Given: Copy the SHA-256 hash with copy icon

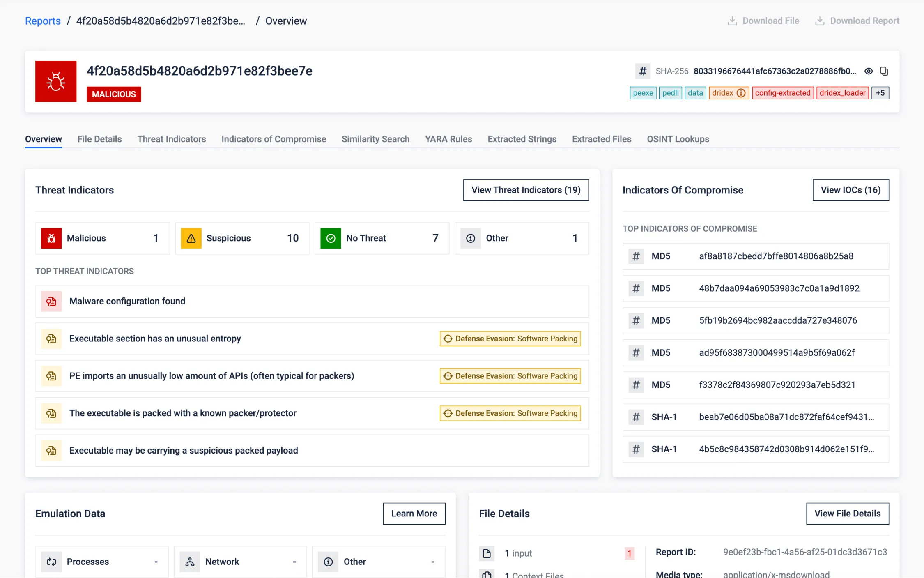Looking at the screenshot, I should [884, 71].
